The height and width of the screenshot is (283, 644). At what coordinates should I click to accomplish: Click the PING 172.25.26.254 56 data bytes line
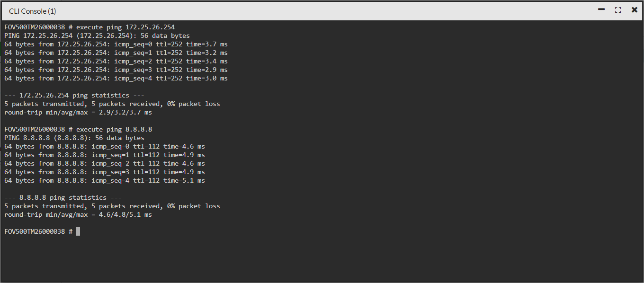point(97,35)
